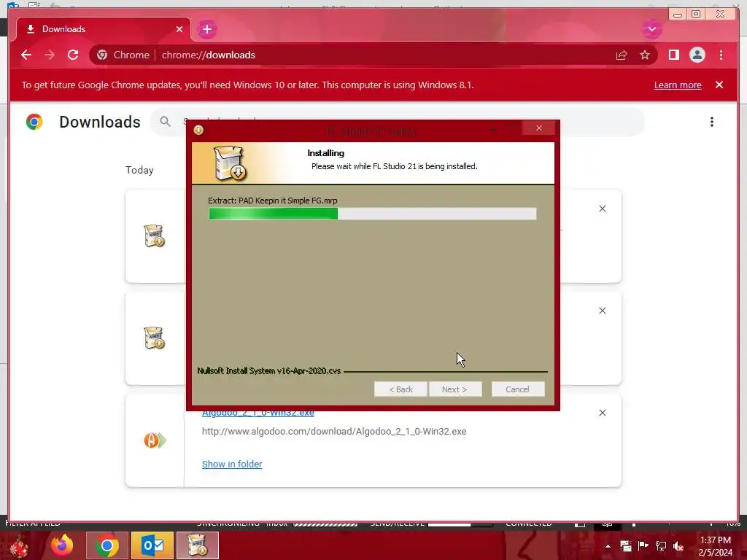The height and width of the screenshot is (560, 747).
Task: Open Chrome's side panel
Action: [x=673, y=55]
